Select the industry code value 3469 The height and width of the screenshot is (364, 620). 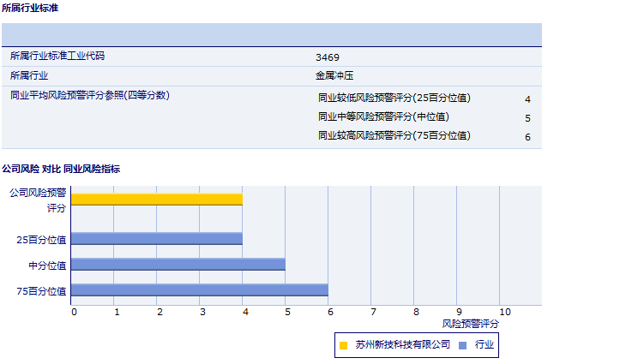328,57
